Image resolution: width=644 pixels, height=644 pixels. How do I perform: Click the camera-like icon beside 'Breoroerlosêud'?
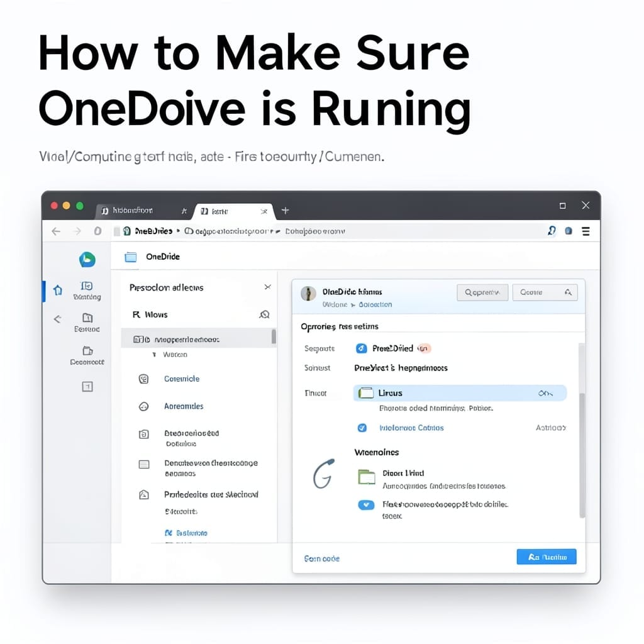144,434
